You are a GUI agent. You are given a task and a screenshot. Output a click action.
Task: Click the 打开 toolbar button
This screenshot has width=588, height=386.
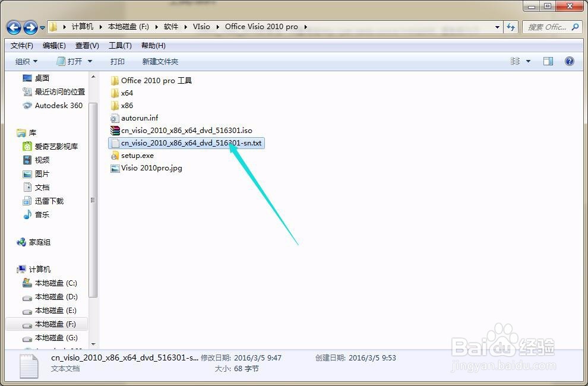coord(69,61)
